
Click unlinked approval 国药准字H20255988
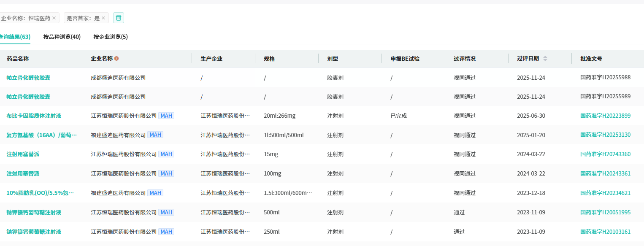coord(606,77)
